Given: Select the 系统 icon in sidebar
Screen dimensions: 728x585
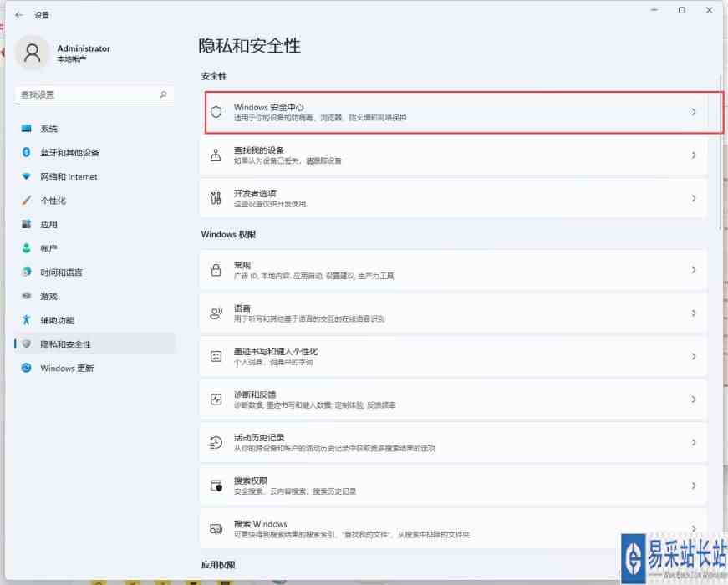Looking at the screenshot, I should [x=28, y=129].
